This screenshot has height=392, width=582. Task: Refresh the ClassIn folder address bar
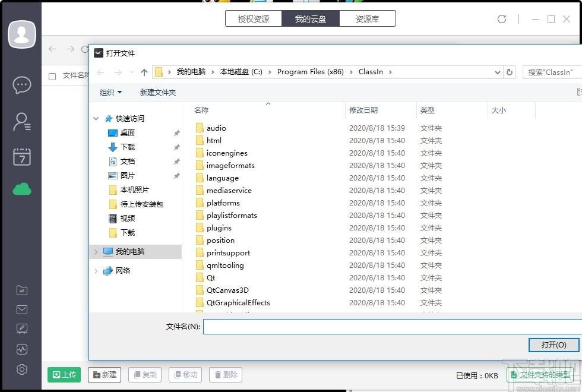[x=510, y=72]
